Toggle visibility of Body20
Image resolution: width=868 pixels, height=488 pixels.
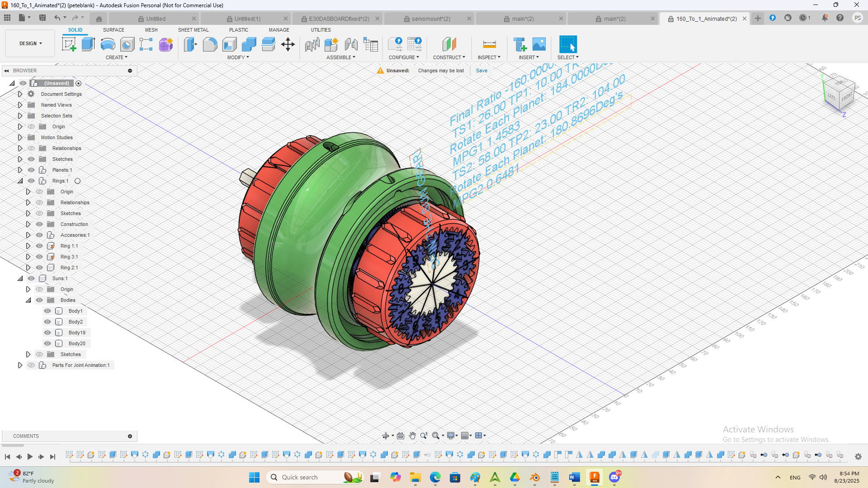tap(47, 343)
